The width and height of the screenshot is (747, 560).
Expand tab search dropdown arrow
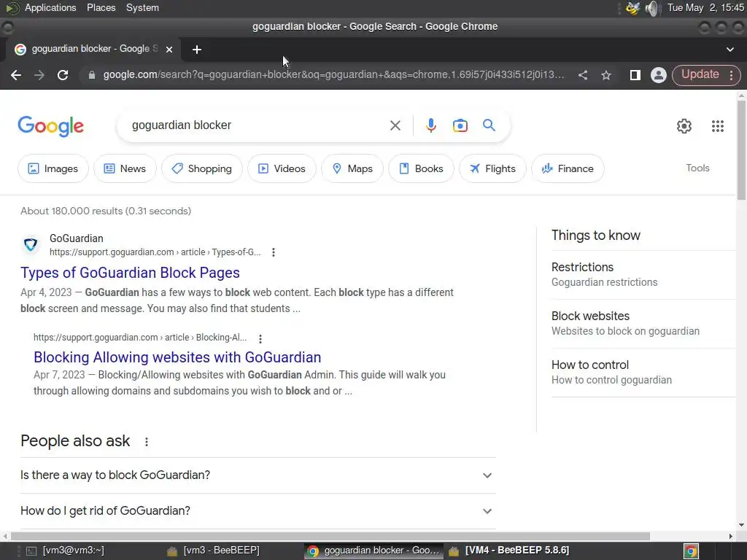tap(729, 50)
